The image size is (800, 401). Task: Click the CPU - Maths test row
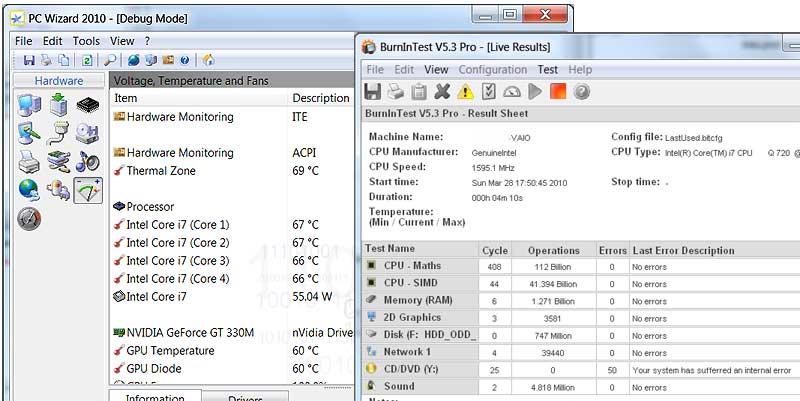tap(582, 266)
